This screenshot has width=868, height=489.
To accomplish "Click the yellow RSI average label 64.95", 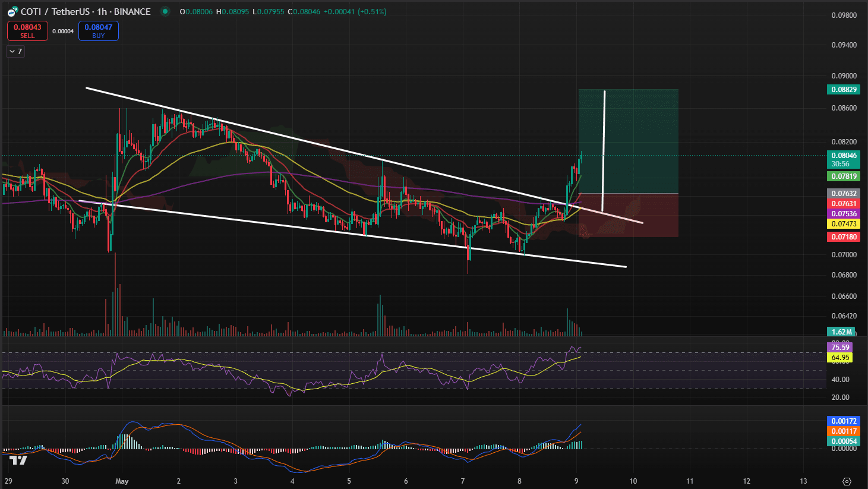I will [x=840, y=358].
